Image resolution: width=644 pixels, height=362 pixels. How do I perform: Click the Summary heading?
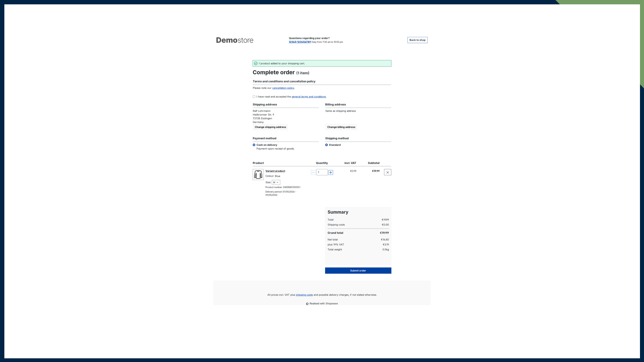[338, 212]
